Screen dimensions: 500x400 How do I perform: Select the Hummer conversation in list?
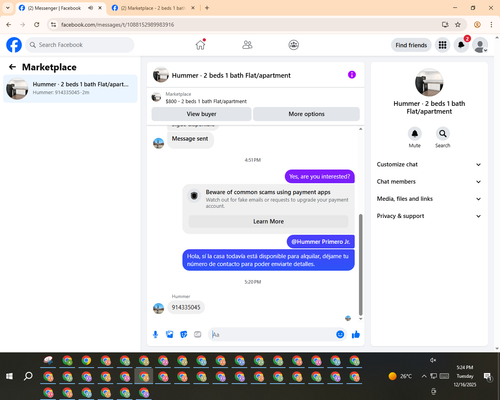click(70, 88)
